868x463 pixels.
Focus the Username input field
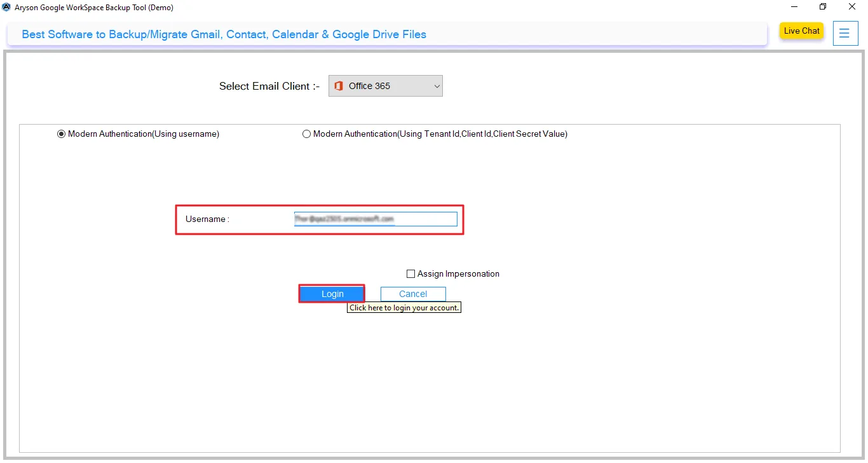[x=375, y=219]
